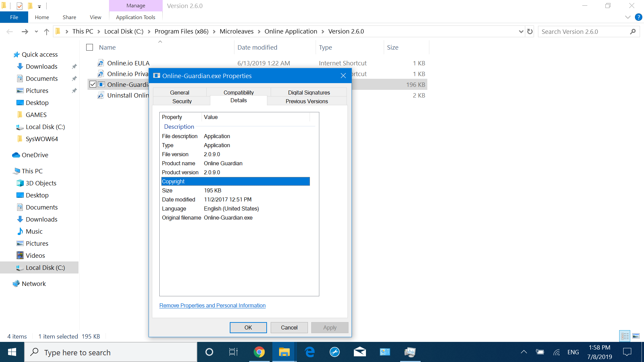Screen dimensions: 644x362
Task: Select the Uninstall Online file icon
Action: coord(101,96)
